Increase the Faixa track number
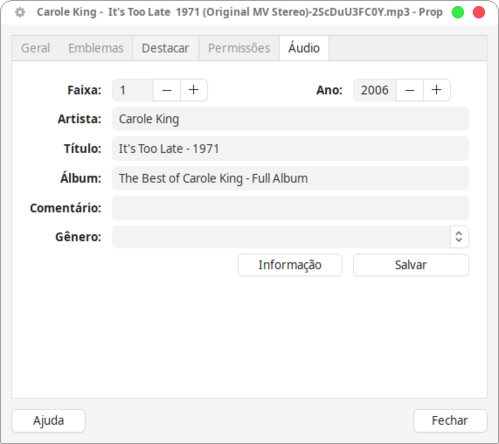This screenshot has height=444, width=499. tap(194, 90)
